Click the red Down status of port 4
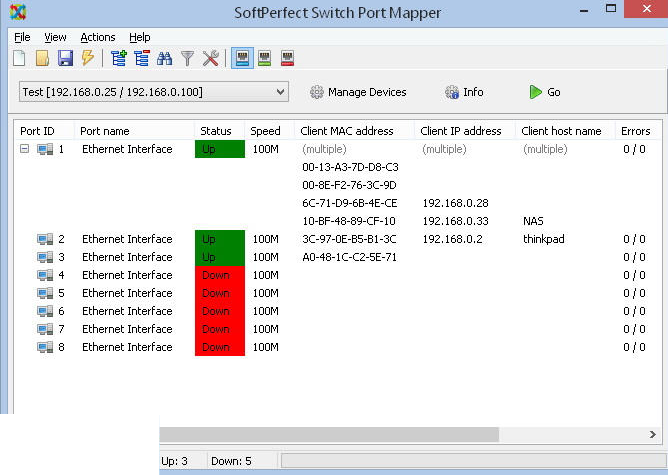670x476 pixels. [x=220, y=275]
